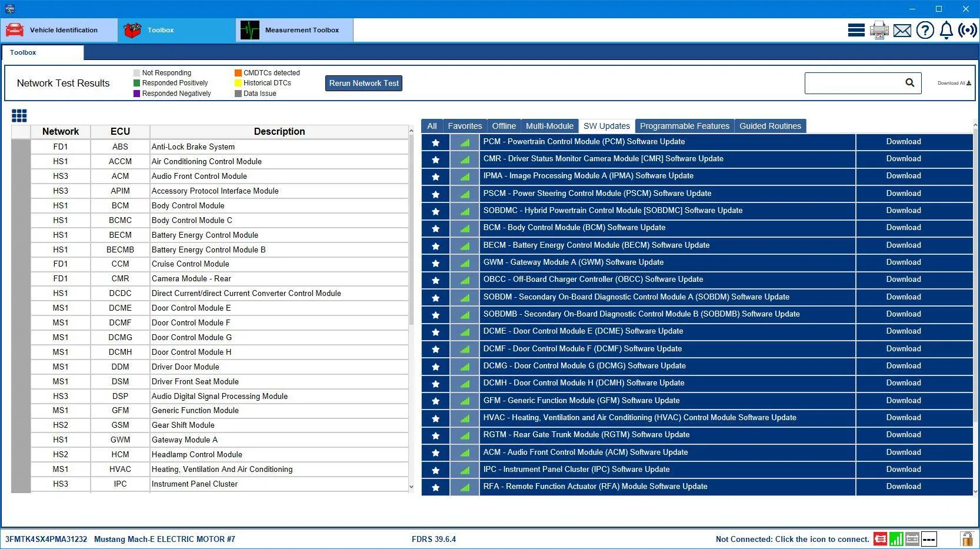Click the signal icon for DCME Software Update
The image size is (980, 549).
(x=465, y=332)
